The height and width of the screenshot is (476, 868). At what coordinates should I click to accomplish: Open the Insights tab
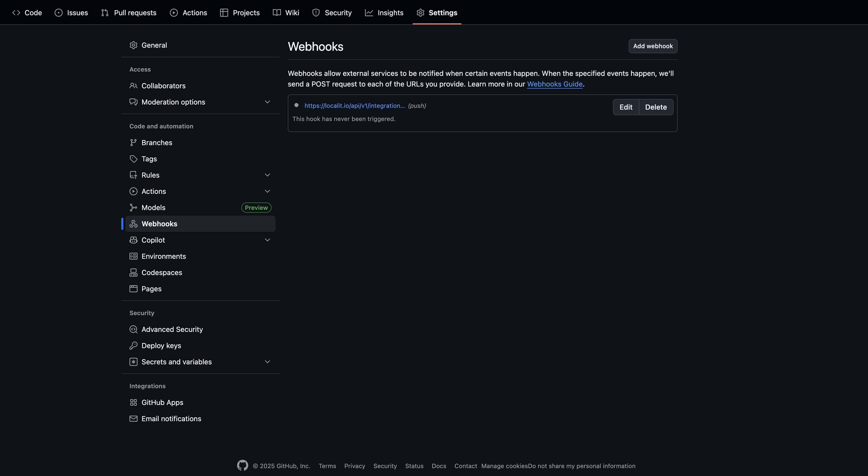tap(384, 13)
